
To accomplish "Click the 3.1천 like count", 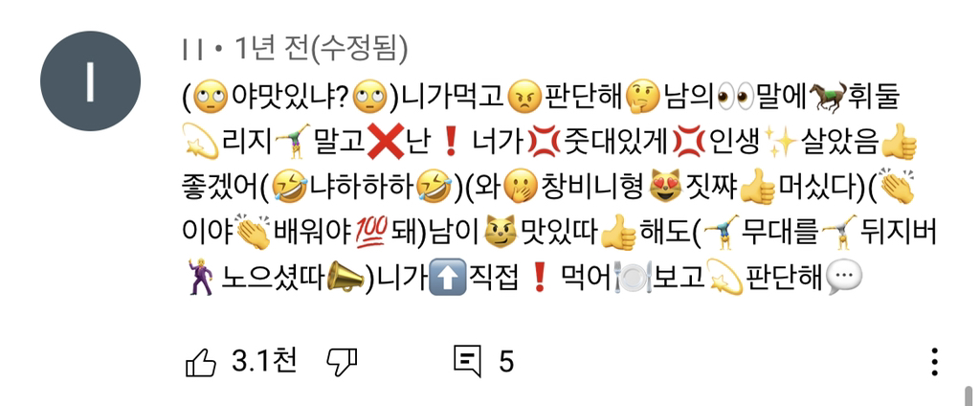I will 264,361.
